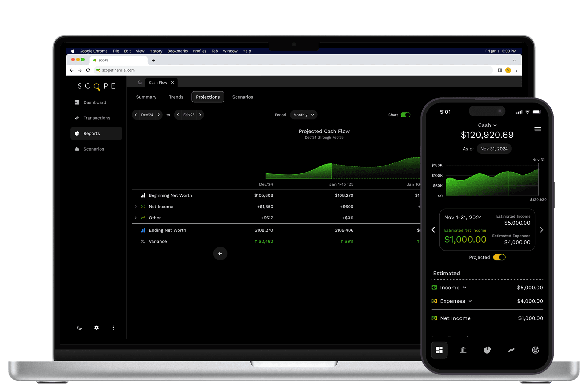Select the bank accounts icon in mobile nav
The height and width of the screenshot is (387, 588).
tap(463, 350)
